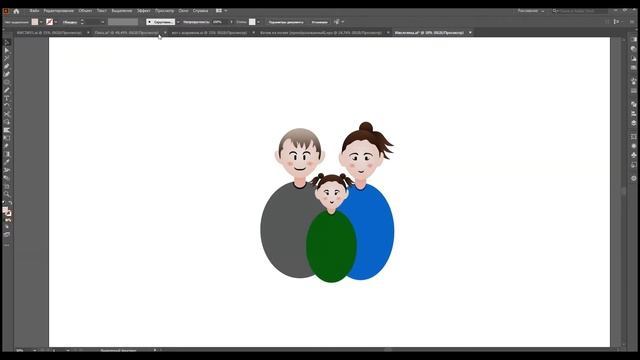This screenshot has width=640, height=360.
Task: Select the Zoom magnifier tool in toolbar
Action: (7, 194)
